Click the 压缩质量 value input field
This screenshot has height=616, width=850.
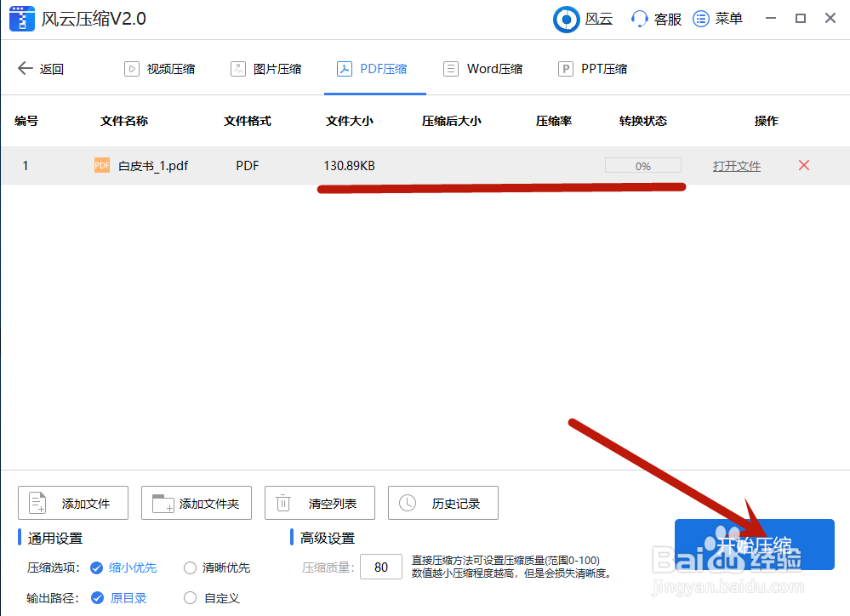[x=381, y=567]
